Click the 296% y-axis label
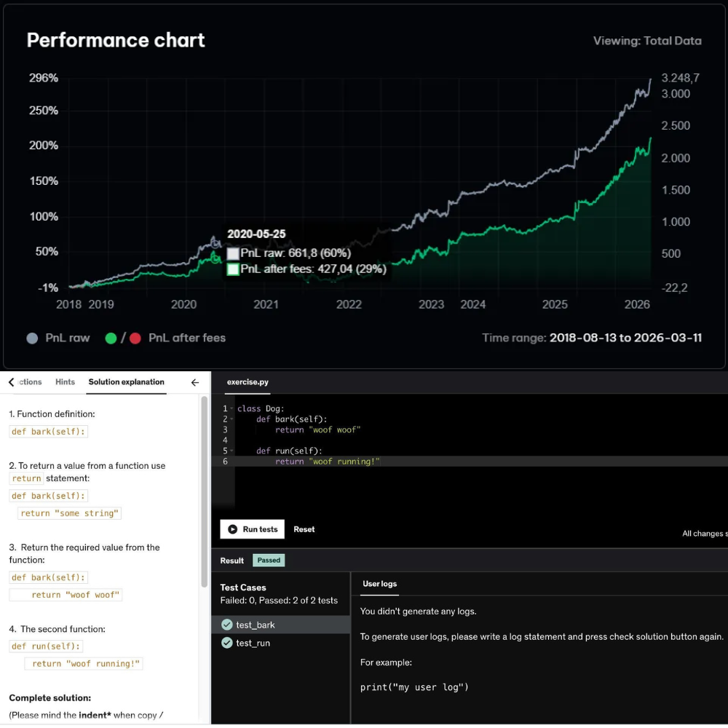 (x=44, y=78)
